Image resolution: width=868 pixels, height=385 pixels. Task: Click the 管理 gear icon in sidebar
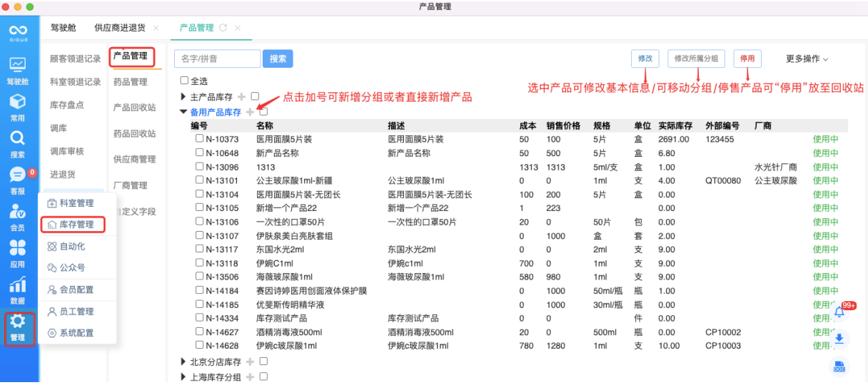(19, 322)
